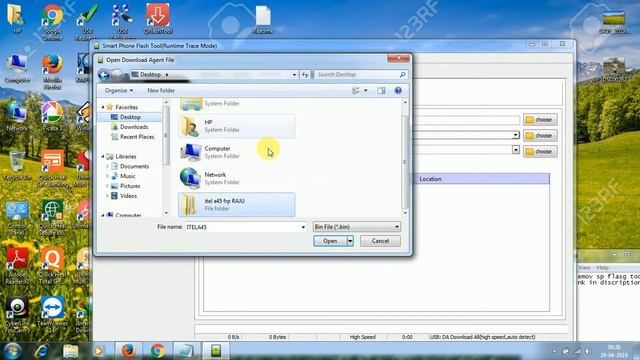Select the Music library
Screen dimensions: 640x360
click(x=127, y=176)
